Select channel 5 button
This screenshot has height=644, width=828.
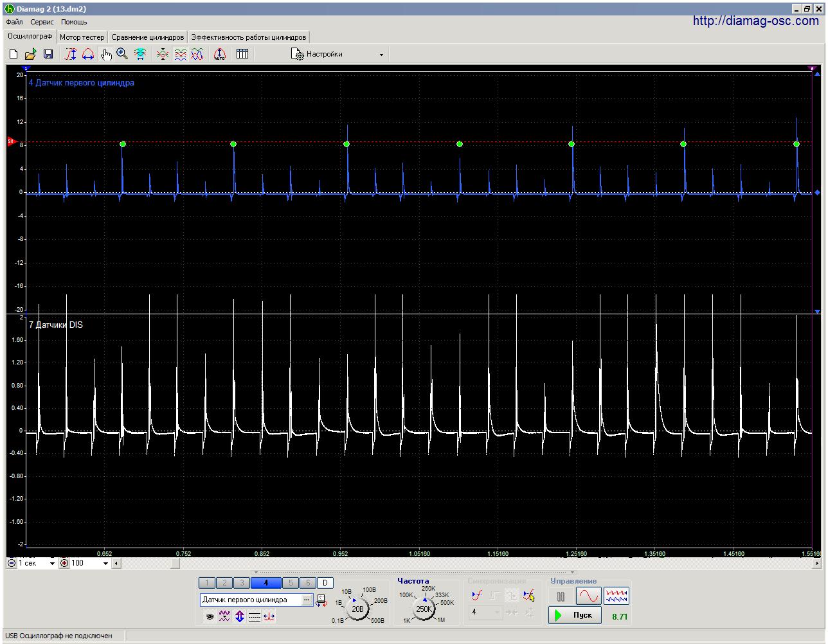[x=291, y=583]
